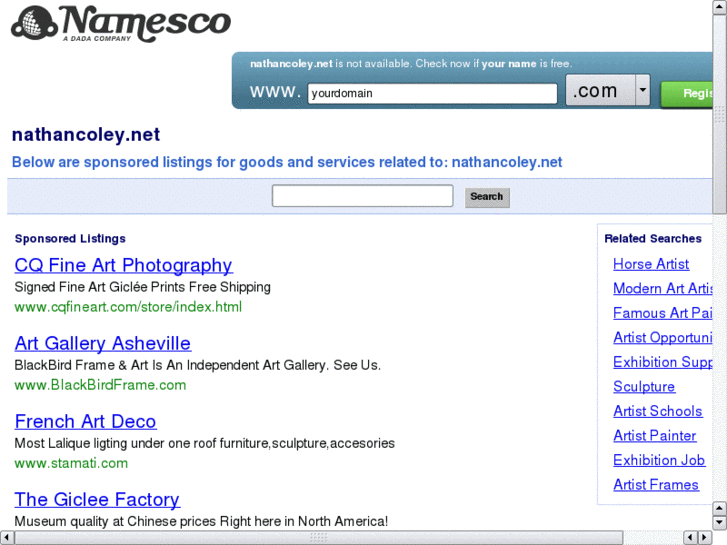Open Artist Frames related search

(655, 485)
